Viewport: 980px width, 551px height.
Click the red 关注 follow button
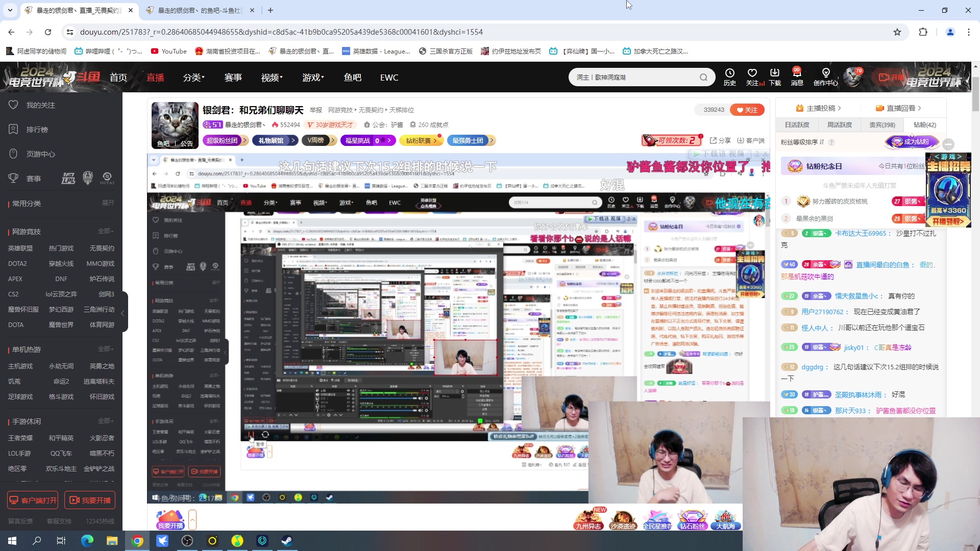747,109
